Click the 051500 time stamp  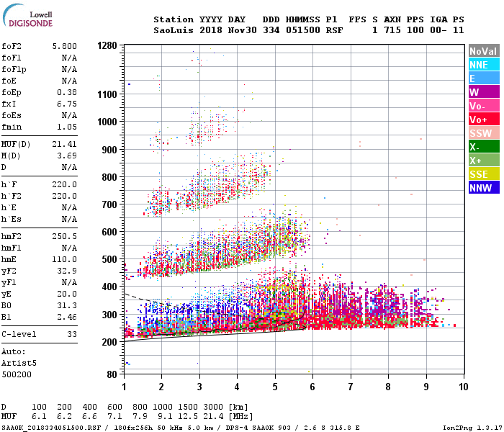[303, 30]
